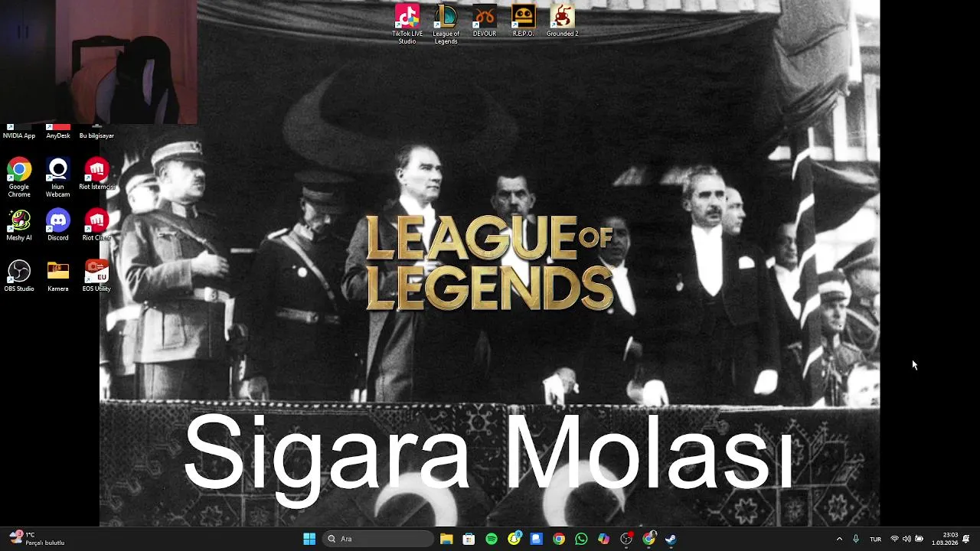Check battery status in the tray
980x551 pixels.
(920, 539)
